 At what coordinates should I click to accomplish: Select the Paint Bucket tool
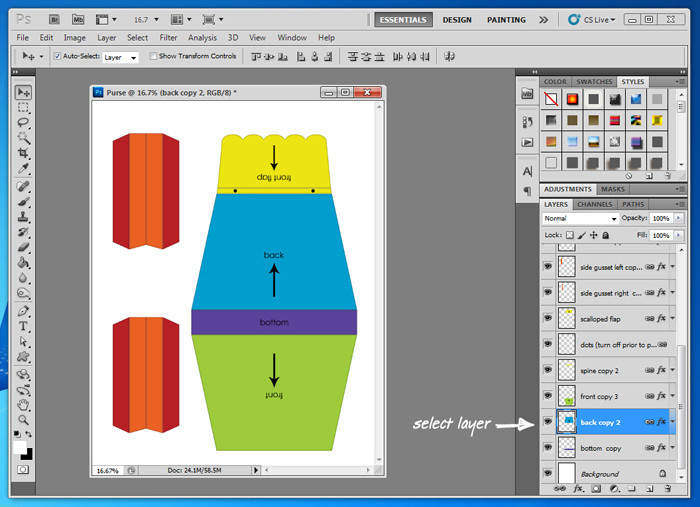click(x=23, y=262)
